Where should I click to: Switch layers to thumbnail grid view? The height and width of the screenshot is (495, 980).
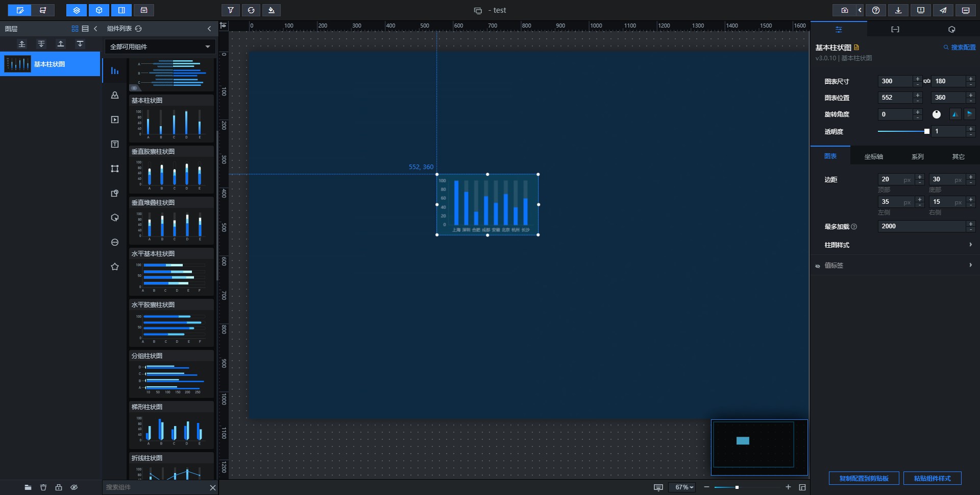75,29
